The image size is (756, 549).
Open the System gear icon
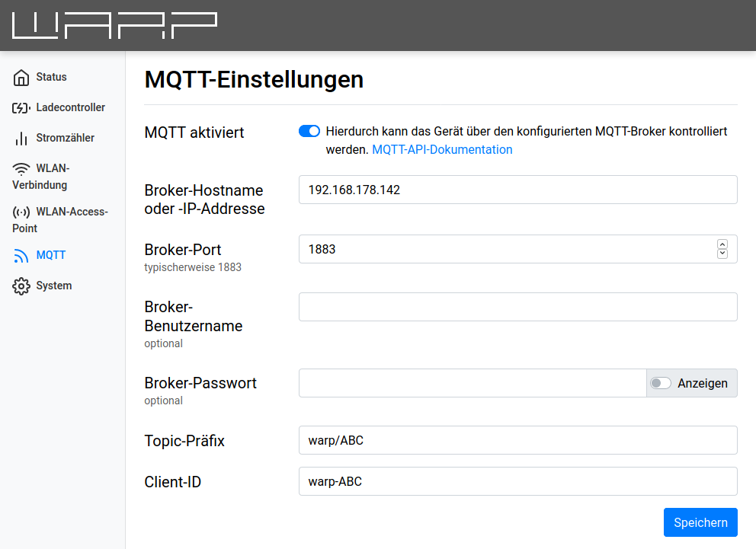click(x=21, y=285)
